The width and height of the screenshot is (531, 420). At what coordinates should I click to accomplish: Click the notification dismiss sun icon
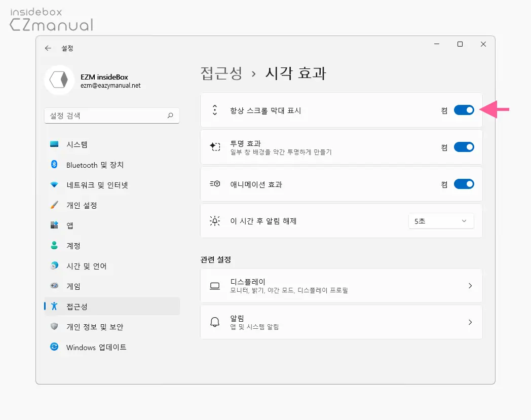tap(215, 221)
